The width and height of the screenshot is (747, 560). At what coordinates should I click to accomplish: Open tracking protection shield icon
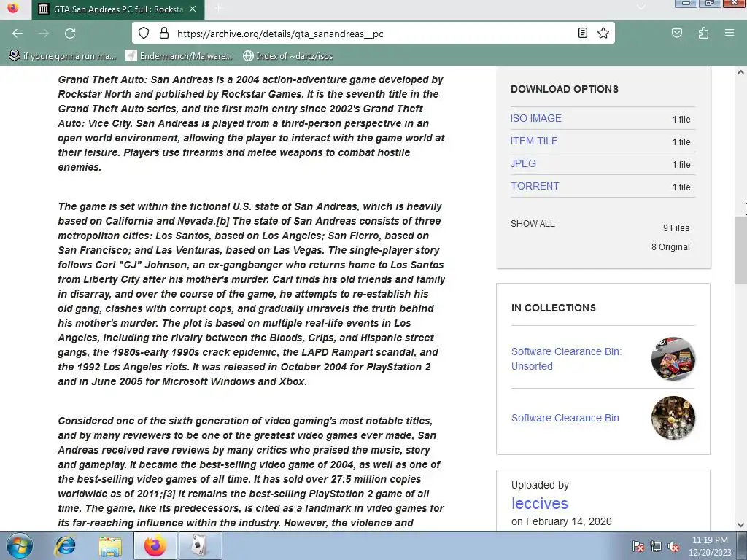tap(144, 34)
